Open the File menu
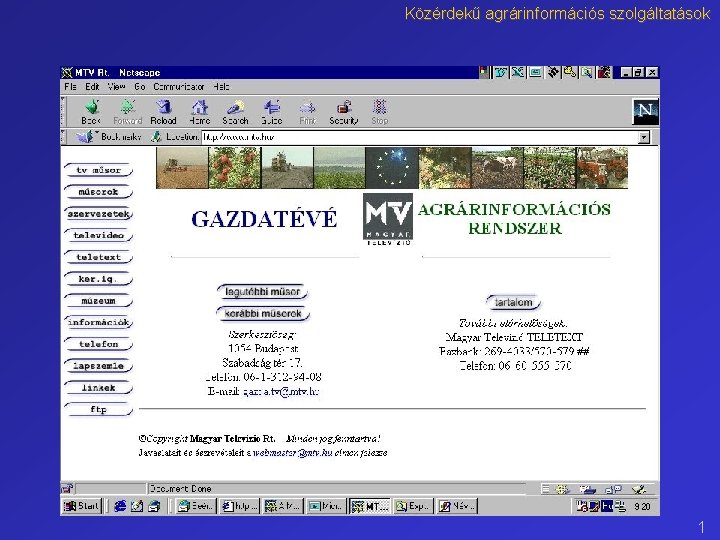 (x=70, y=86)
